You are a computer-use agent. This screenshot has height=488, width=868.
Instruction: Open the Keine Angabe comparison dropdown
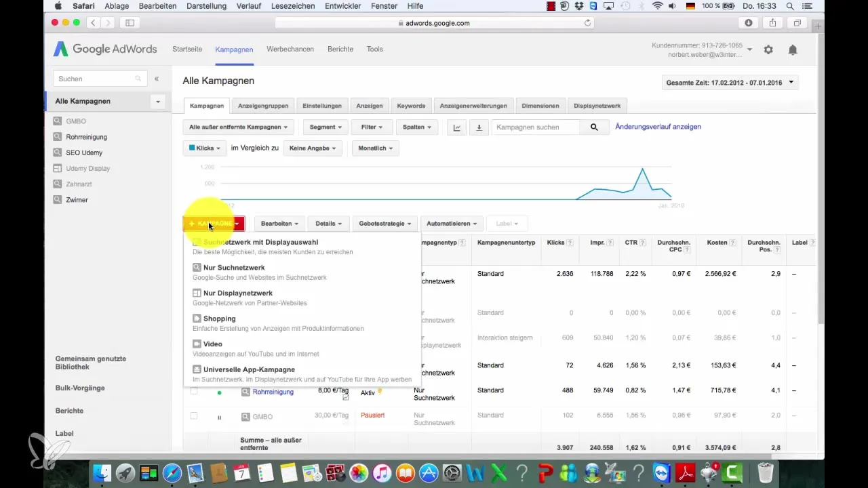click(x=313, y=148)
